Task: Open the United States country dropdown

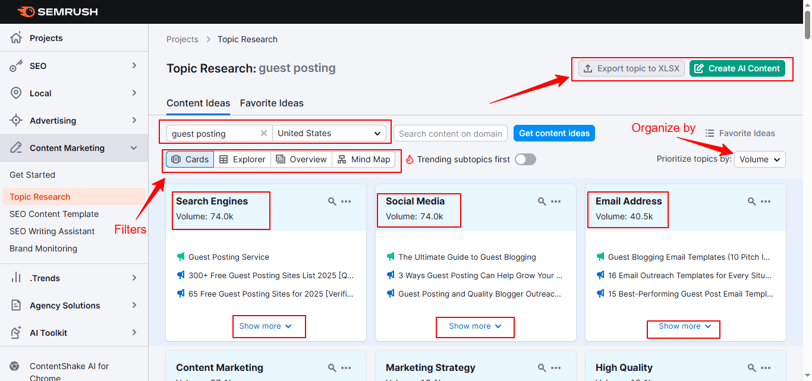Action: [x=329, y=134]
